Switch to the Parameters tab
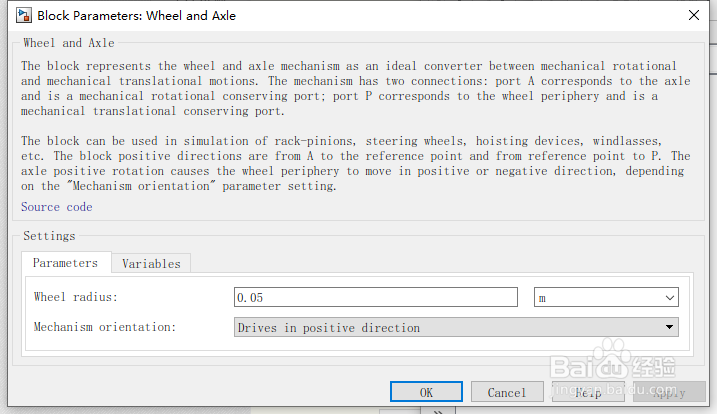This screenshot has height=414, width=717. (65, 263)
